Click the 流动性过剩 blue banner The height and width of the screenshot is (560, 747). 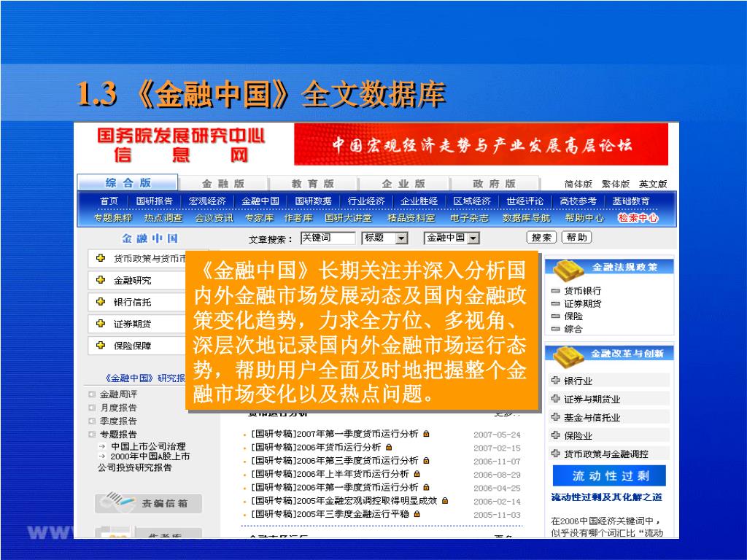(609, 475)
